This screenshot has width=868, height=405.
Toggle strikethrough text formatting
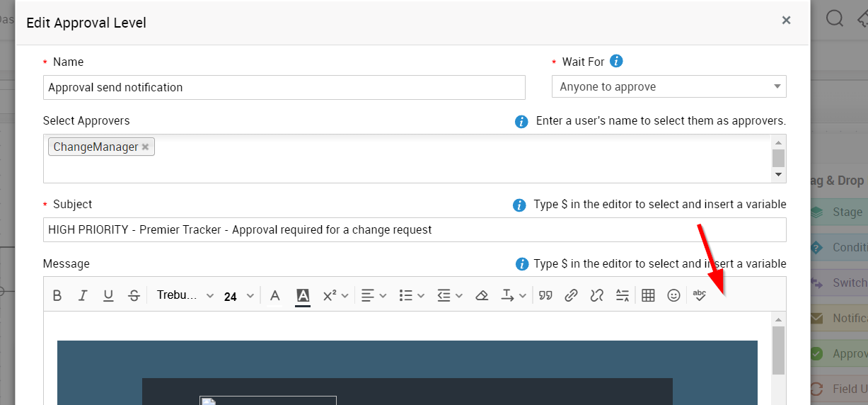[134, 295]
